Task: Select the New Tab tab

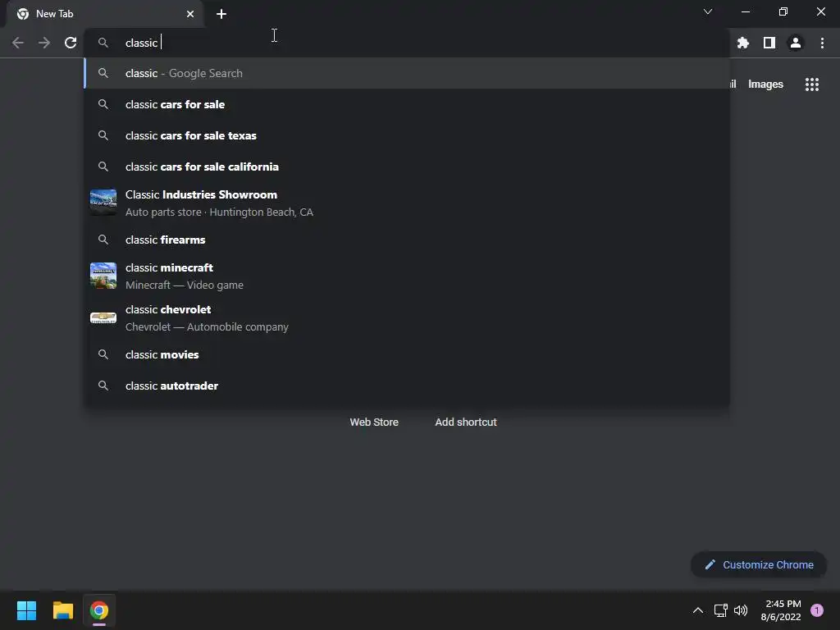Action: click(x=105, y=14)
